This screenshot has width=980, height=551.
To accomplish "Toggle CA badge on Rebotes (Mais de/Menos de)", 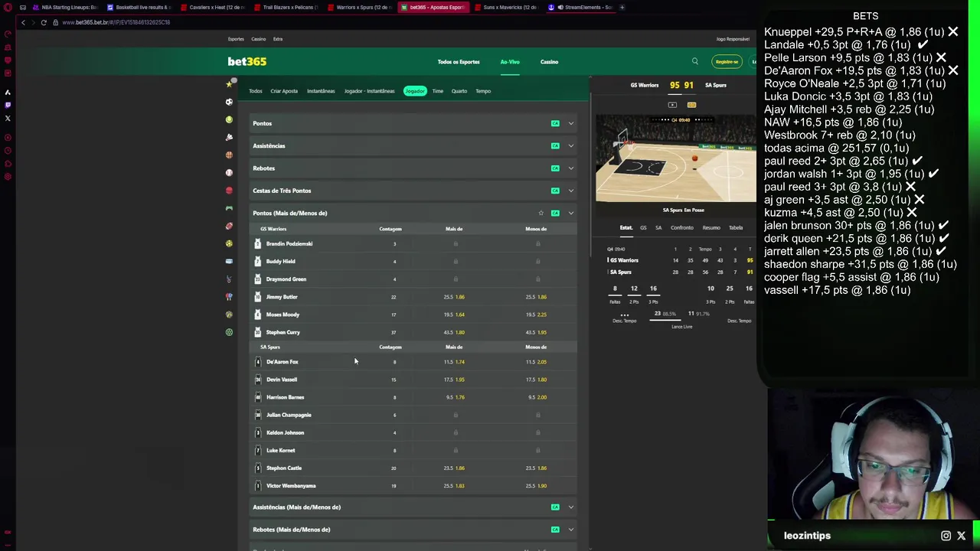I will pos(555,530).
